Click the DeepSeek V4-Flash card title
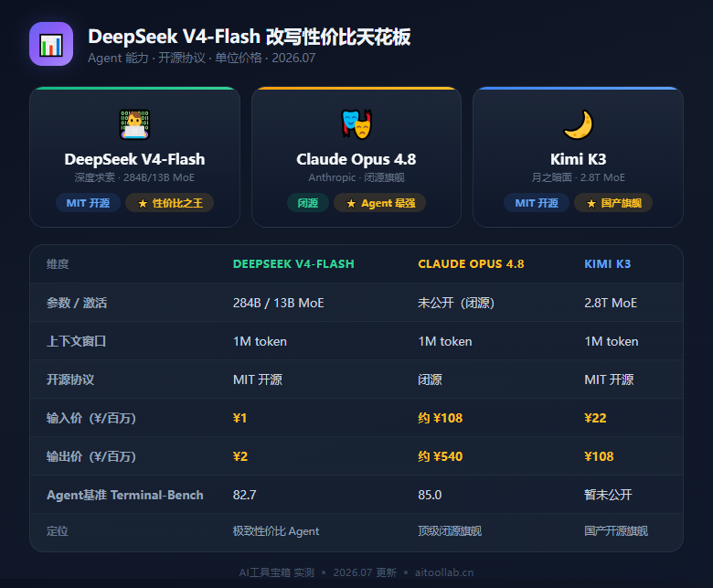 134,159
